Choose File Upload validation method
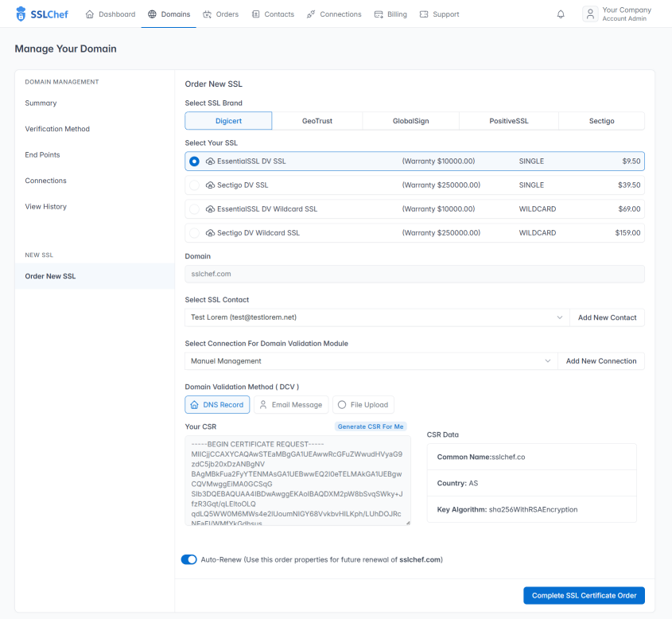 pos(363,405)
